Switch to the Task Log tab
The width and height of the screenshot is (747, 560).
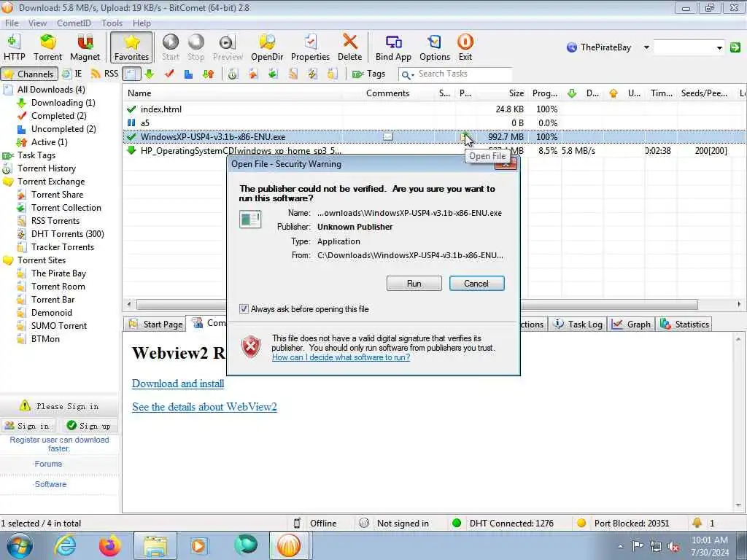tap(578, 324)
